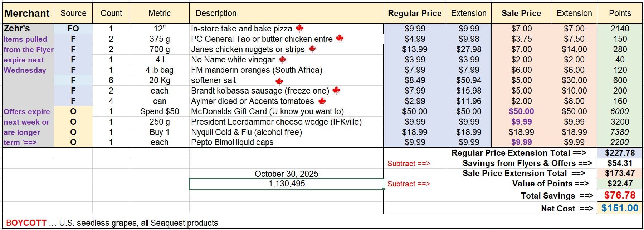
Task: Click the Sale Price header cell
Action: click(x=521, y=13)
